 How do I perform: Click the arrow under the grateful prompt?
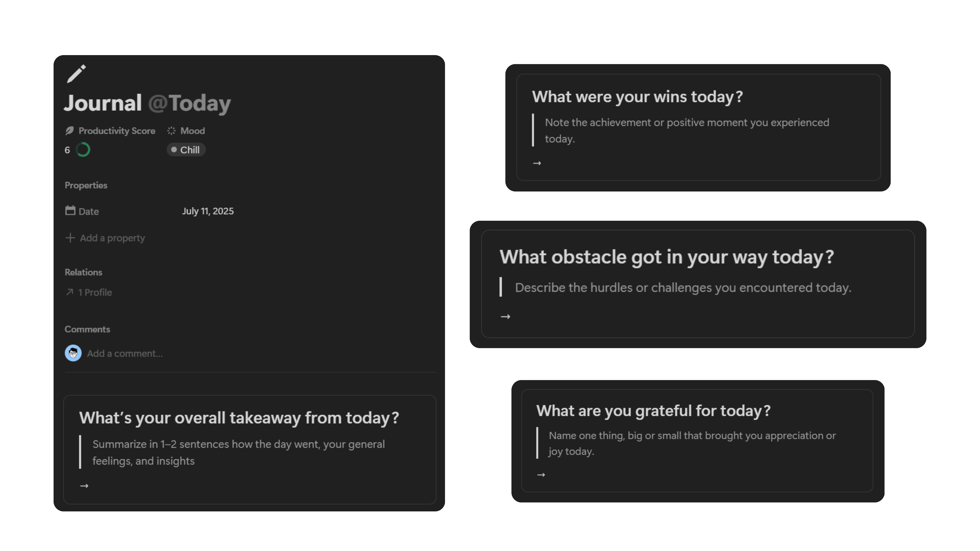(x=541, y=475)
